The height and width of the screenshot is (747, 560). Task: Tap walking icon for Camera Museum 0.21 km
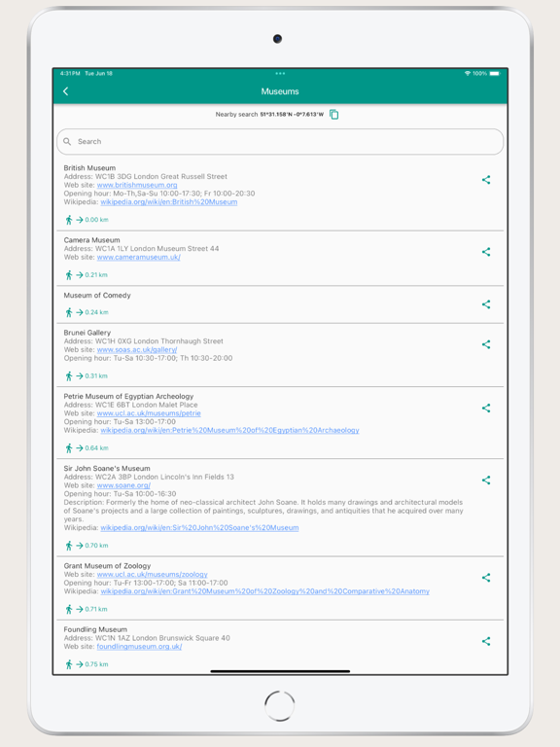pos(69,275)
